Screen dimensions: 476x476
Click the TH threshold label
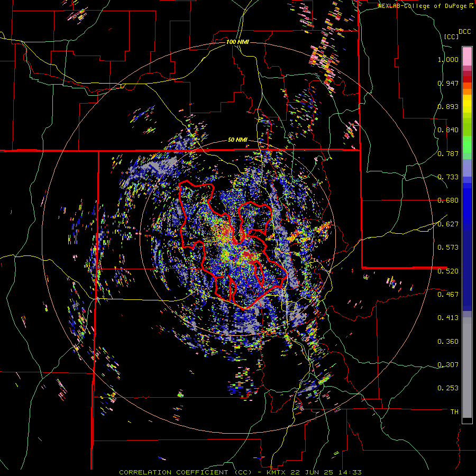454,412
